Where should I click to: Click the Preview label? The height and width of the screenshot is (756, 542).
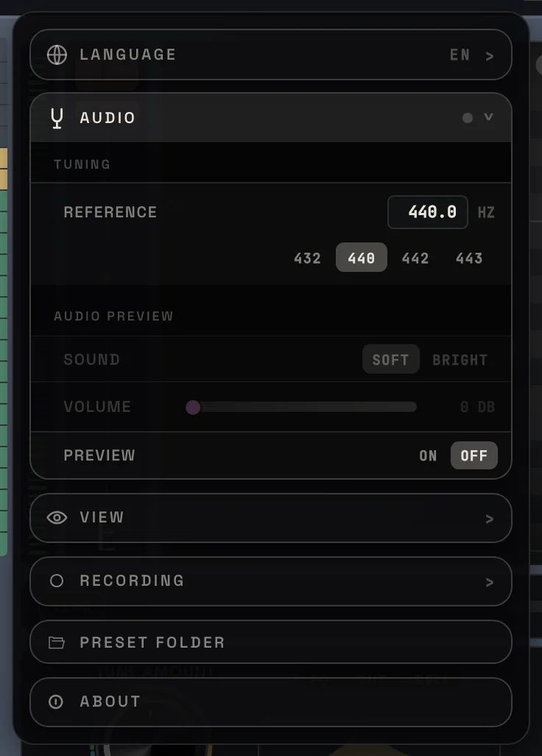tap(99, 455)
